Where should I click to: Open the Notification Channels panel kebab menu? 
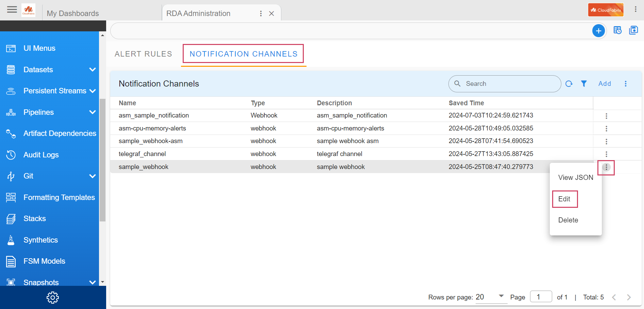pos(626,84)
